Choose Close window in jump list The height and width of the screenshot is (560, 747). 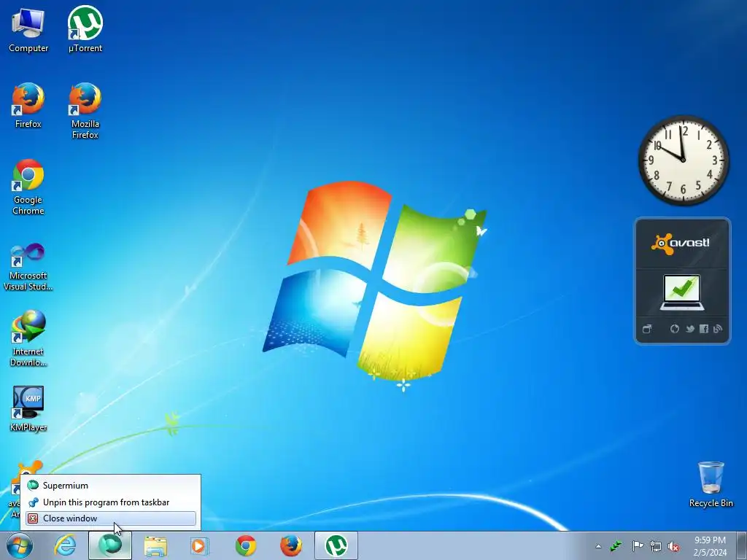111,518
